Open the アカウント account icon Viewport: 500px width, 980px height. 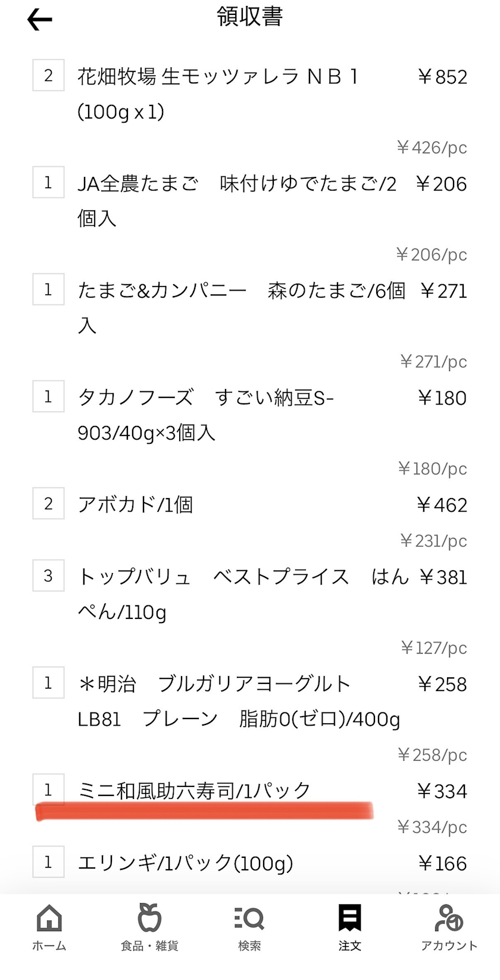(x=449, y=918)
